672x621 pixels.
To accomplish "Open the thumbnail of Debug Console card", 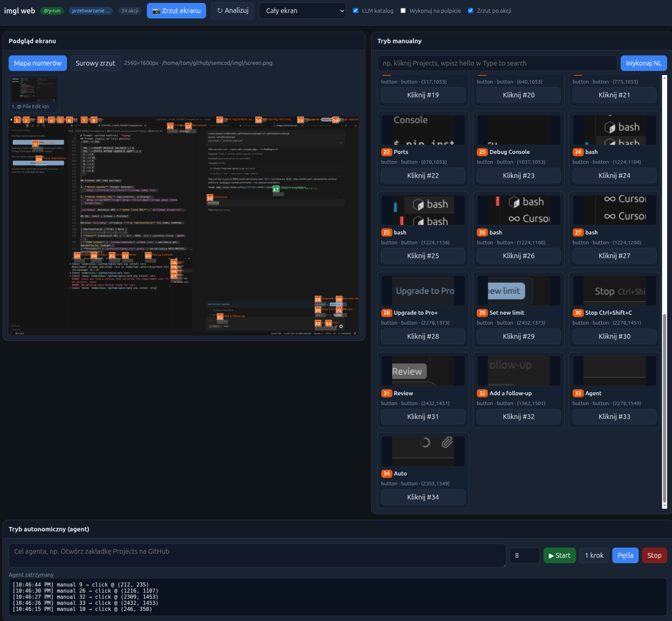I will pos(518,130).
